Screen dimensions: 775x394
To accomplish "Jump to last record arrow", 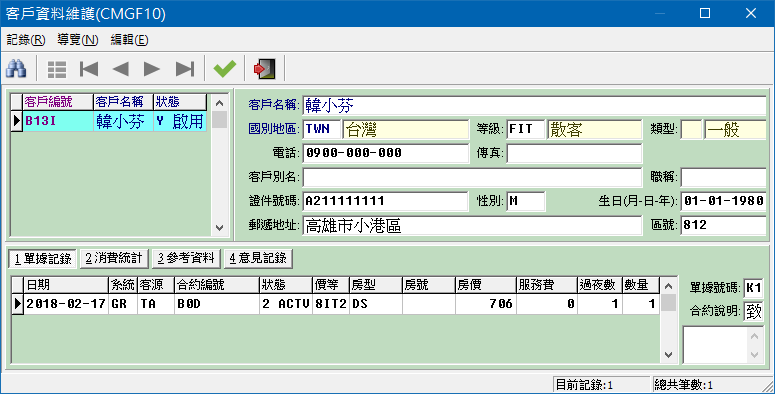I will point(185,69).
